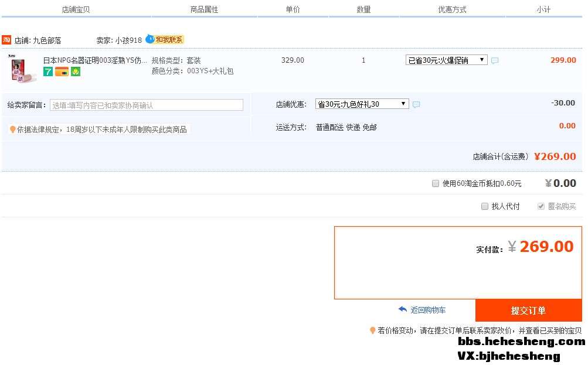Click the comment bubble icon beside 火爆促销 dropdown
Screen dimensions: 588x365
click(x=495, y=60)
